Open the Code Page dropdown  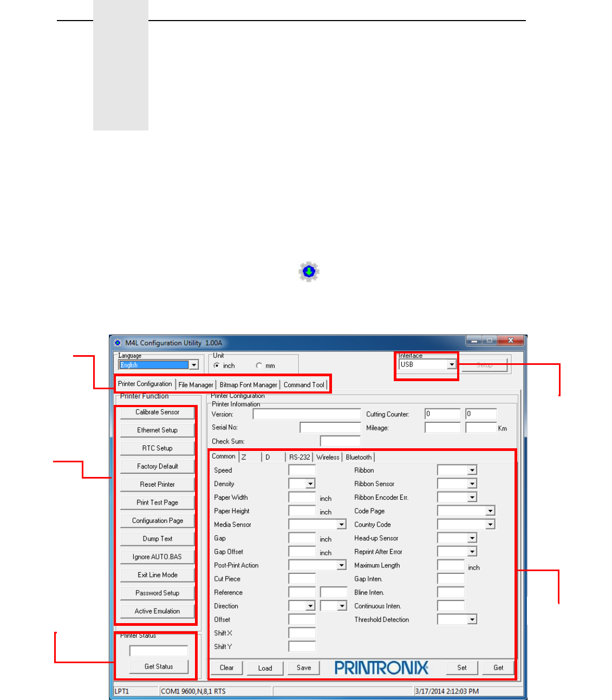[x=490, y=511]
